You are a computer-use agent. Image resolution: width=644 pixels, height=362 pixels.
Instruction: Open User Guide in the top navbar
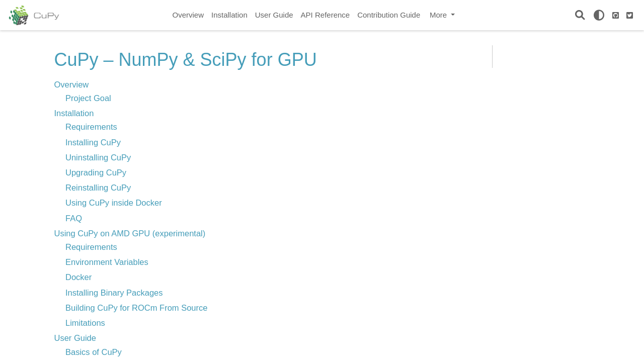coord(274,15)
